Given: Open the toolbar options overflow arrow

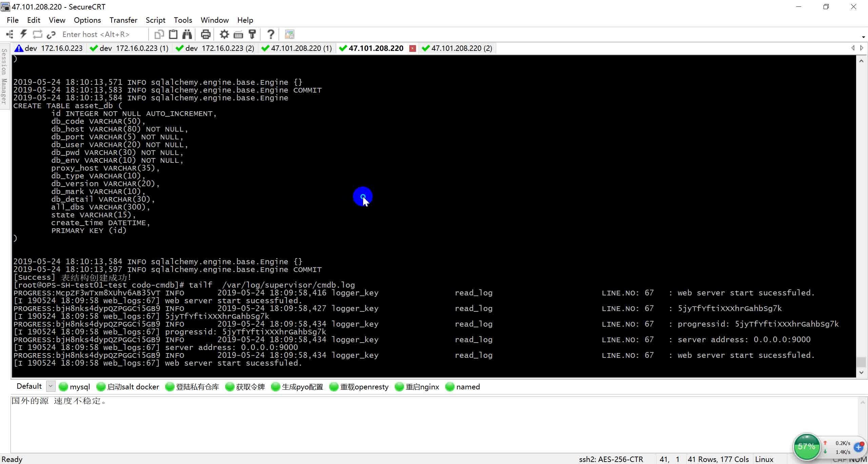Looking at the screenshot, I should pos(863,37).
